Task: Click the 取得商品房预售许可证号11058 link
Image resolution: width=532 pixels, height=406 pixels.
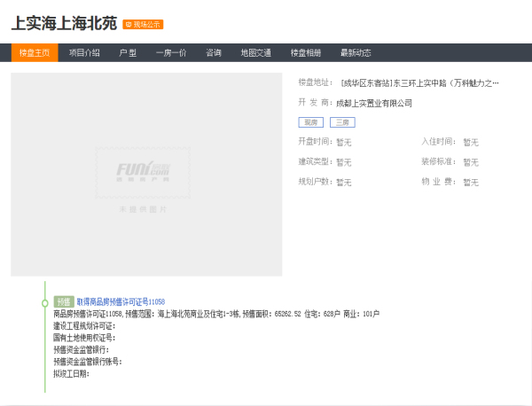Action: (121, 301)
